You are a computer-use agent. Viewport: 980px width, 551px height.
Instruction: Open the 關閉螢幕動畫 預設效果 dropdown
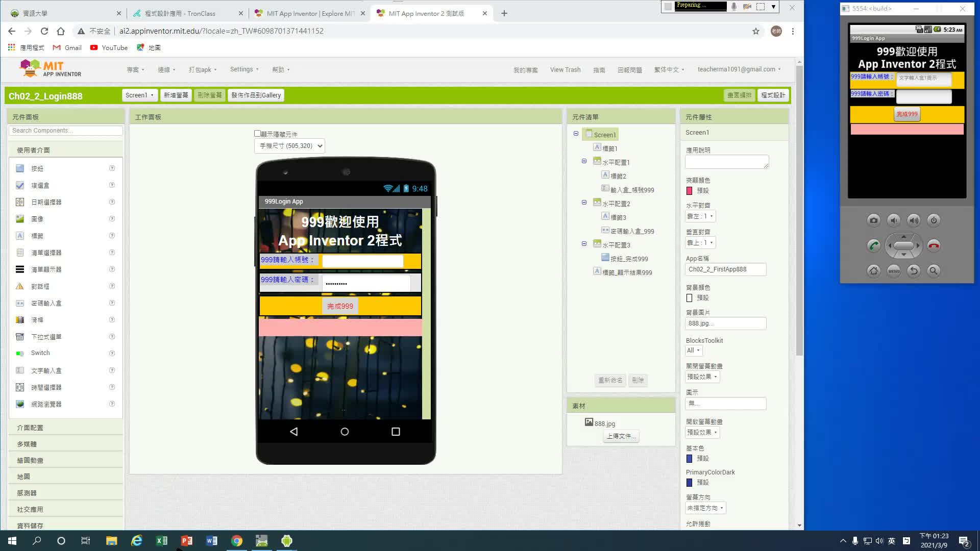pos(702,377)
